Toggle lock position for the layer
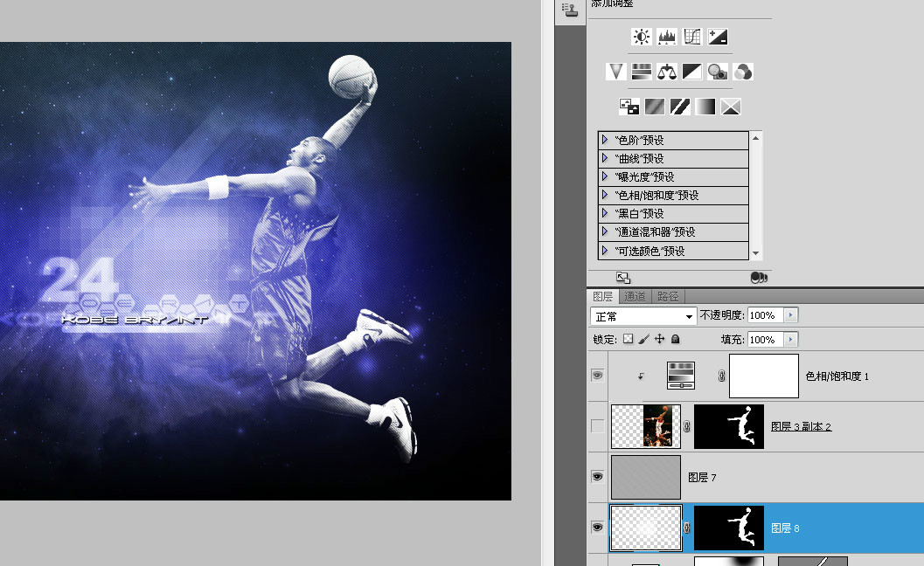Screen dimensions: 924x566 (660, 339)
